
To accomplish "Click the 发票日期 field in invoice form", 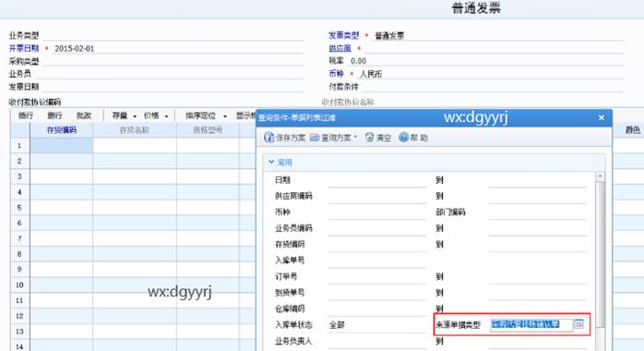I will pos(173,87).
